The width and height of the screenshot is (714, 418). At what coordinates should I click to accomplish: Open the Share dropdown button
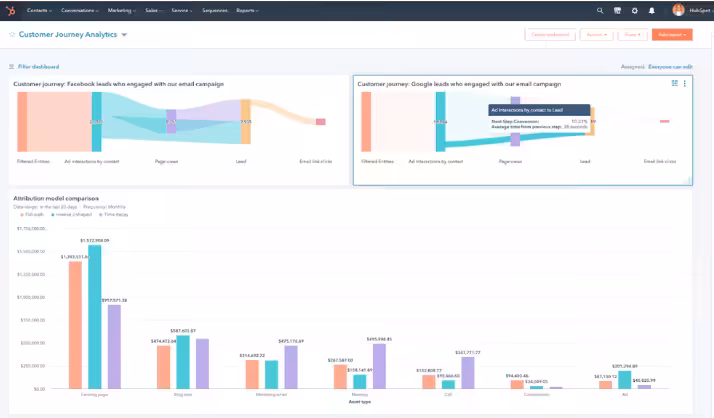coord(632,34)
